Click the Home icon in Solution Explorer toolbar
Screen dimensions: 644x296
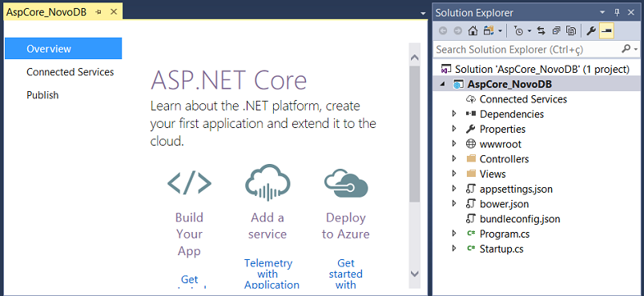[x=473, y=30]
